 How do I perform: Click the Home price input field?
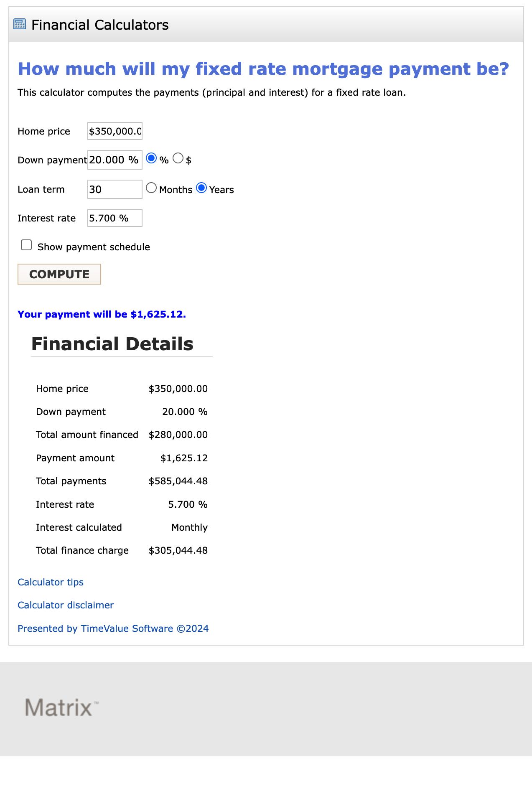coord(115,131)
